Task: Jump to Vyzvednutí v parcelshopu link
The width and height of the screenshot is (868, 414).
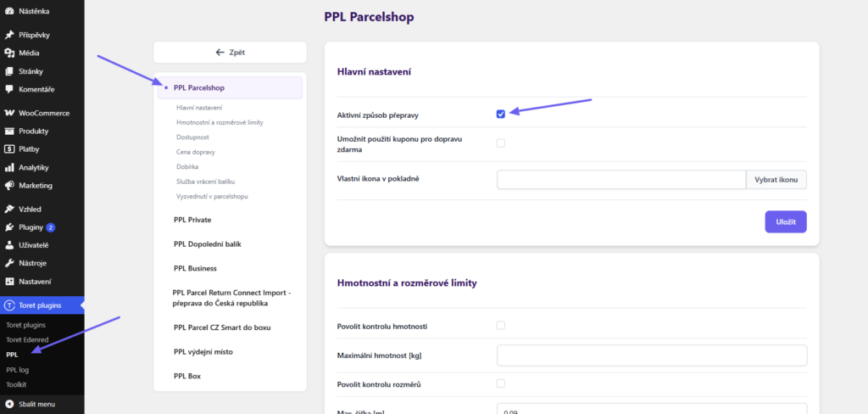Action: point(212,196)
